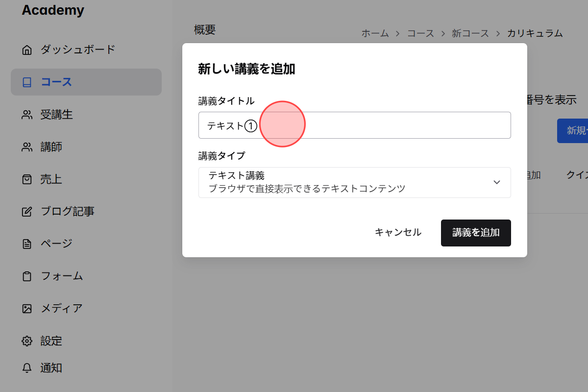The height and width of the screenshot is (392, 588).
Task: Click the メディア media library icon
Action: pos(27,308)
